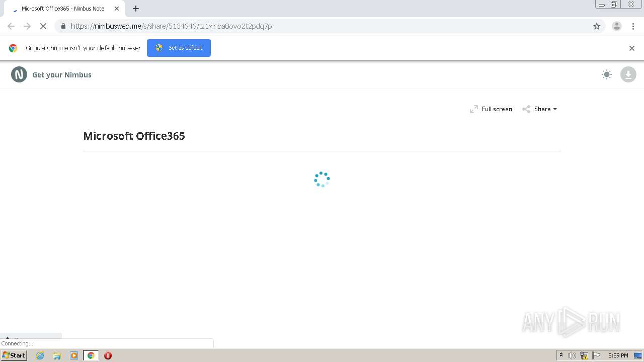
Task: Select the Microsoft Office365 - Nimbus Note tab
Action: 64,9
